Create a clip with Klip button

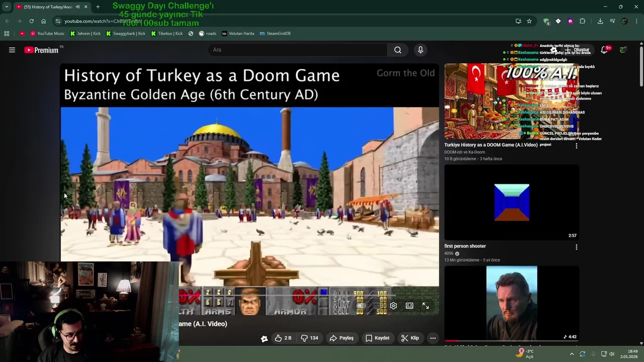point(410,338)
